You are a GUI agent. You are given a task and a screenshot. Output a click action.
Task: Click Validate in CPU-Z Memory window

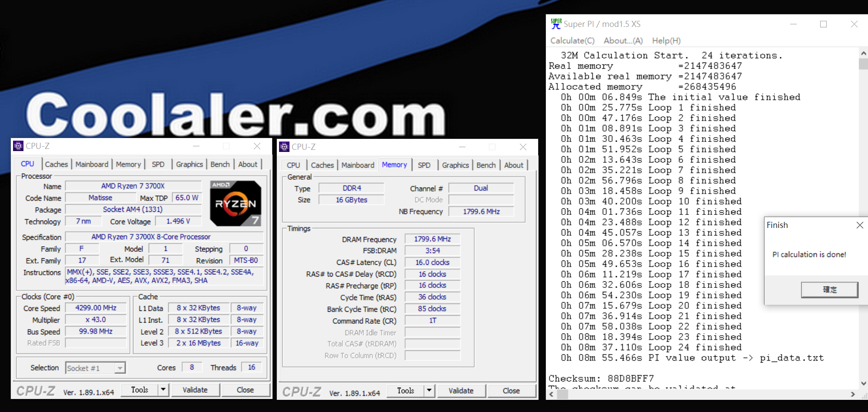click(x=461, y=390)
